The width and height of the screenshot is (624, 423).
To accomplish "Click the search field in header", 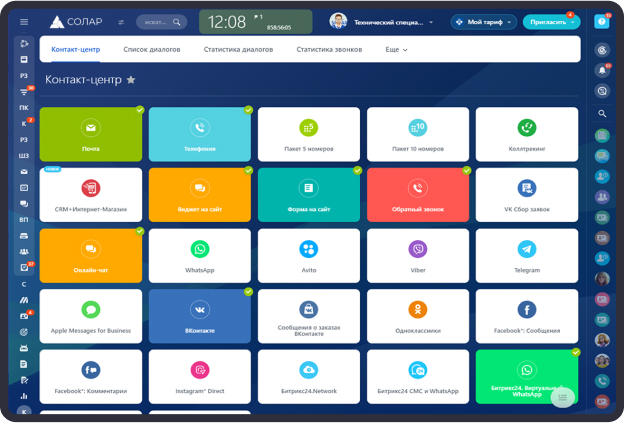I will (162, 22).
